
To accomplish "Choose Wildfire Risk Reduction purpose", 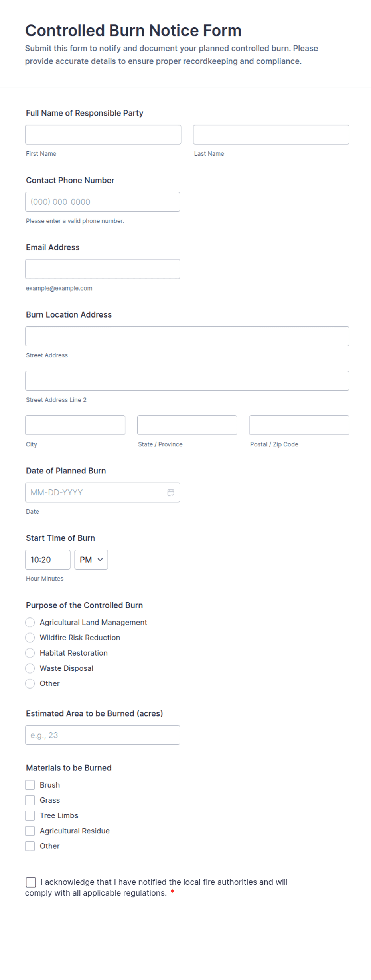I will [30, 638].
